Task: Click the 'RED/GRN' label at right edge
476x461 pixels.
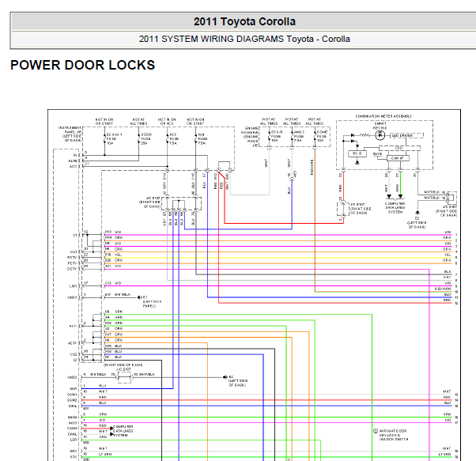Action: coord(443,289)
